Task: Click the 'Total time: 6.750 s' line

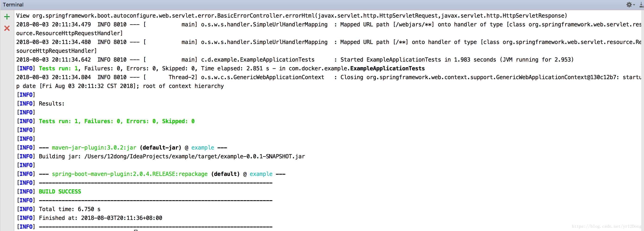Action: coord(69,209)
